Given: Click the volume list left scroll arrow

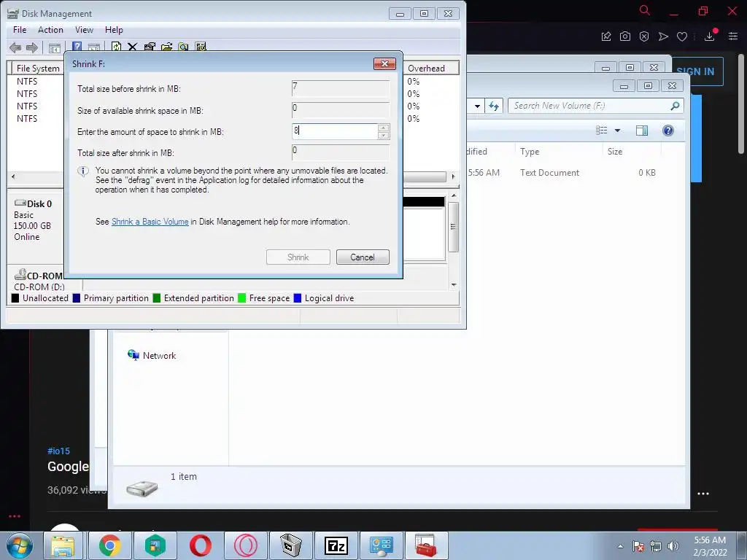Looking at the screenshot, I should [13, 176].
